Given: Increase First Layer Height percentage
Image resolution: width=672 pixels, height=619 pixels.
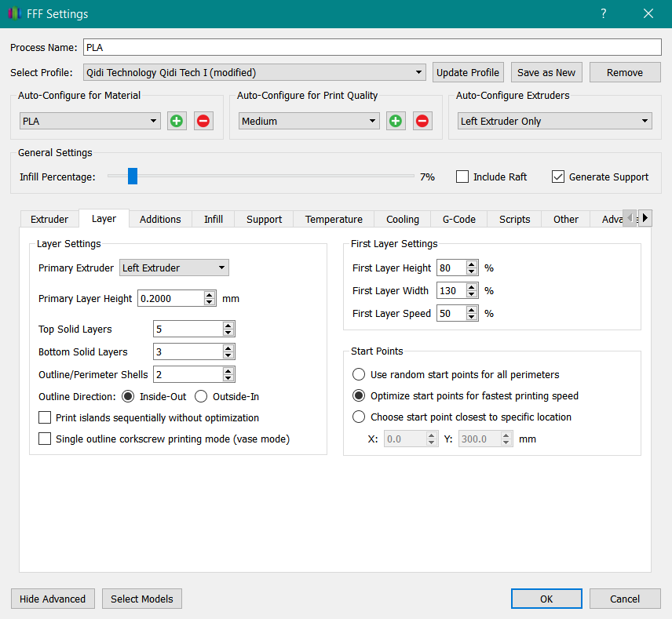Looking at the screenshot, I should (472, 264).
